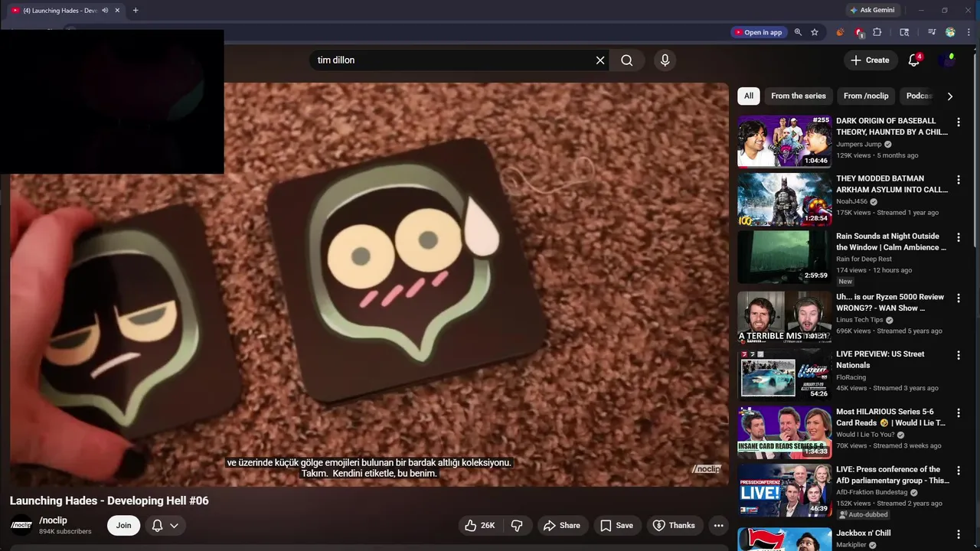
Task: Open the Batman Arkham Asylum video thumbnail
Action: pos(784,199)
